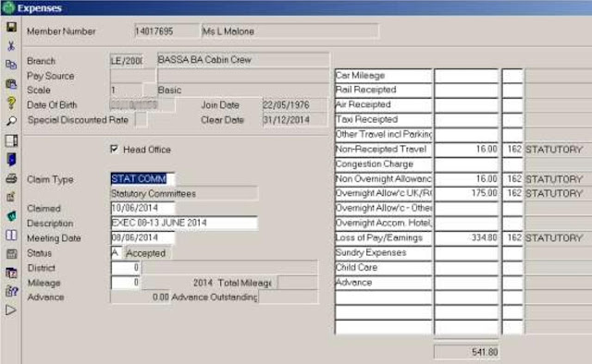
Task: Click the District number field
Action: click(x=126, y=268)
